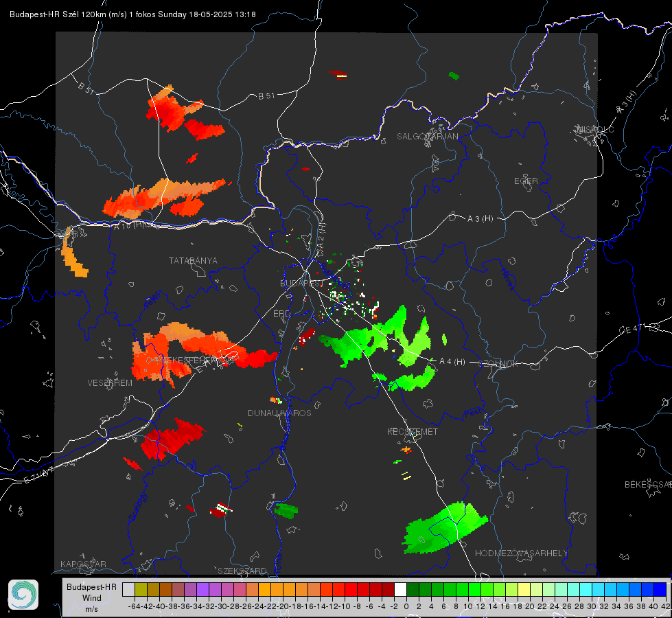Screen dimensions: 672x618
Task: Click the swirl logo icon at bottom left
Action: coord(23,595)
